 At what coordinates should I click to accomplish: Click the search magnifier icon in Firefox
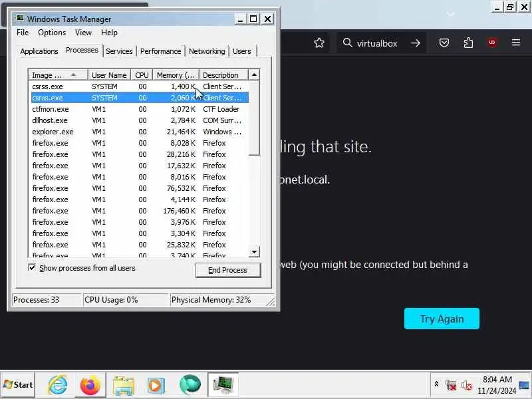[347, 43]
